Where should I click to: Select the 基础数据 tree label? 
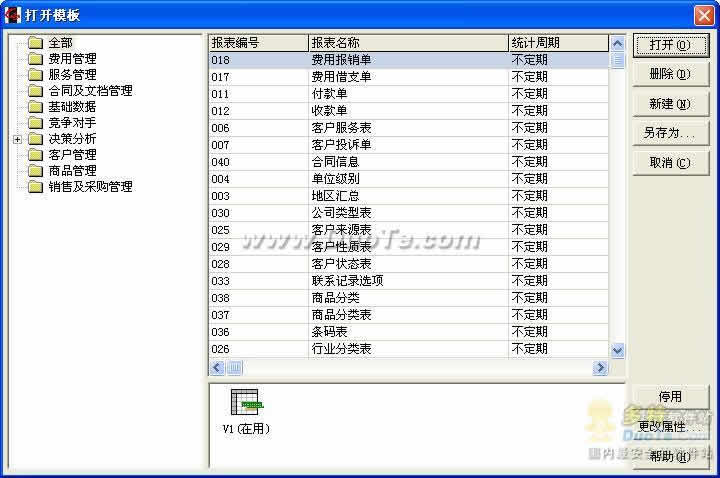[73, 107]
